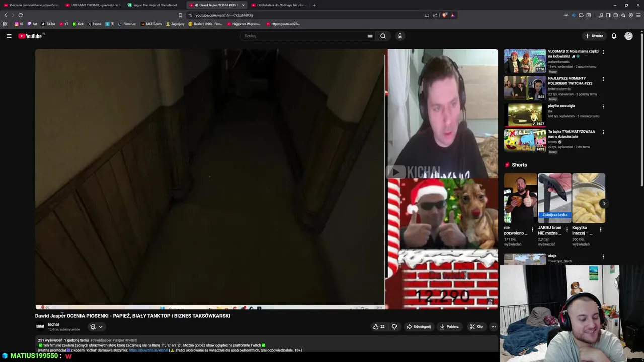The height and width of the screenshot is (362, 644).
Task: Open Ta bajka TRAUMATYZOWAŁA video title
Action: click(x=572, y=134)
